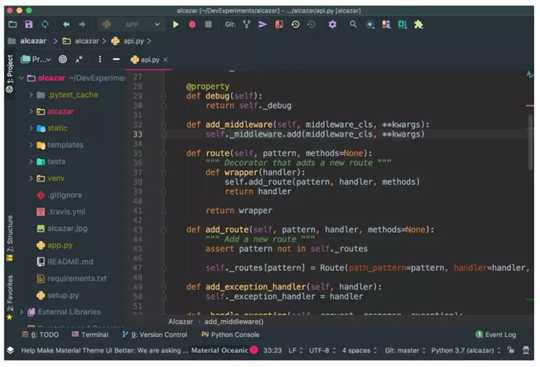Click the revert rollback icon

pos(311,24)
